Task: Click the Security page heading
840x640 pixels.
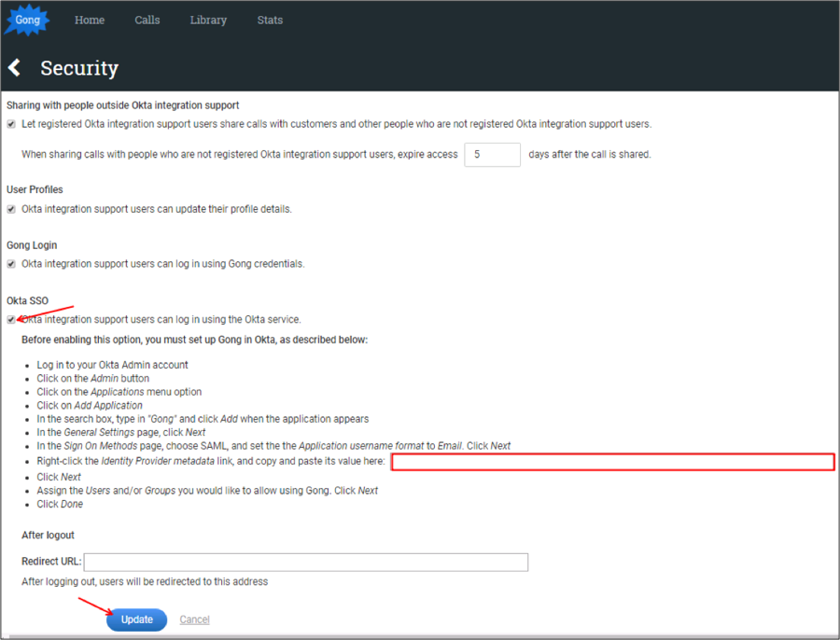Action: pos(79,68)
